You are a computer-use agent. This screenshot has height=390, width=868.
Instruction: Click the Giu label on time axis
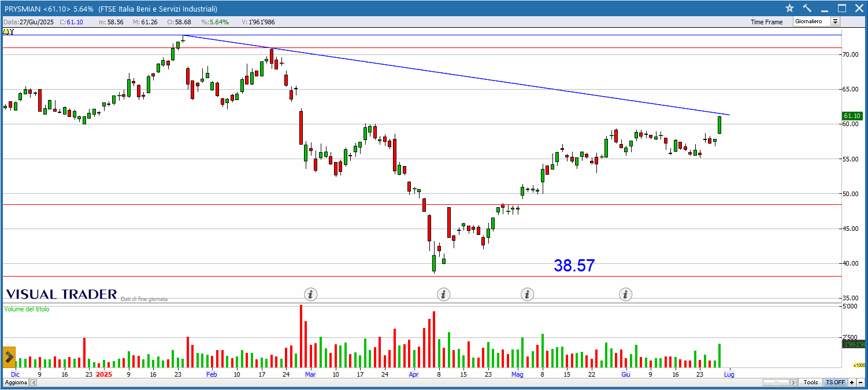tap(625, 374)
